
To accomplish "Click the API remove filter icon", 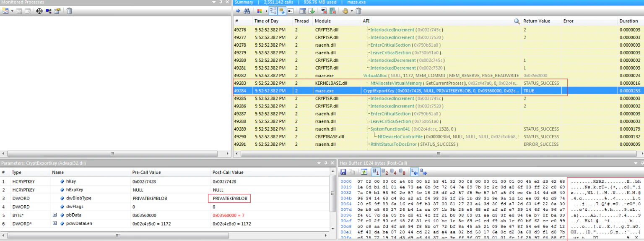I will point(324,11).
